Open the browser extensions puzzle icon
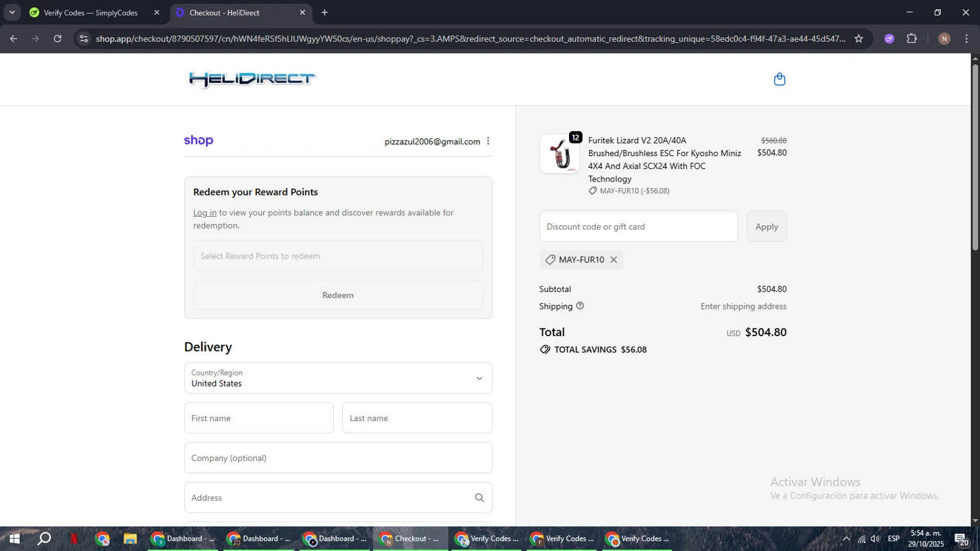The height and width of the screenshot is (551, 980). [x=912, y=39]
